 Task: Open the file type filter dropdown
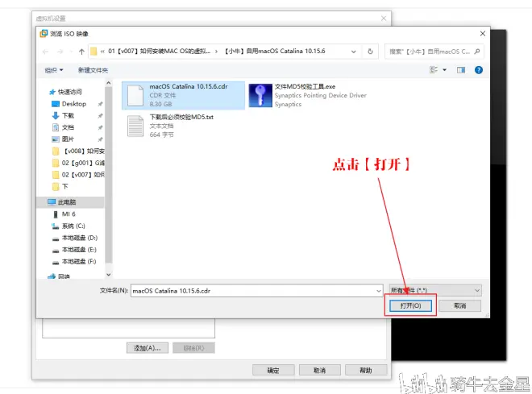coord(435,290)
